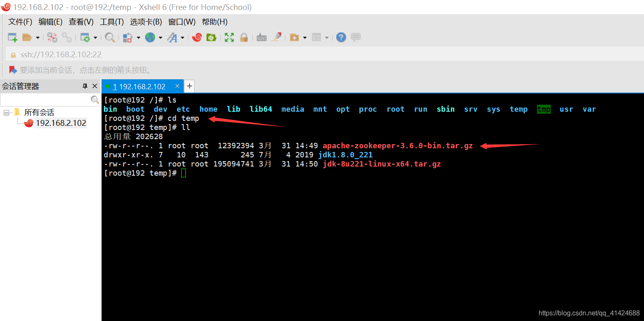Click the Find magnifier toolbar icon

(110, 37)
